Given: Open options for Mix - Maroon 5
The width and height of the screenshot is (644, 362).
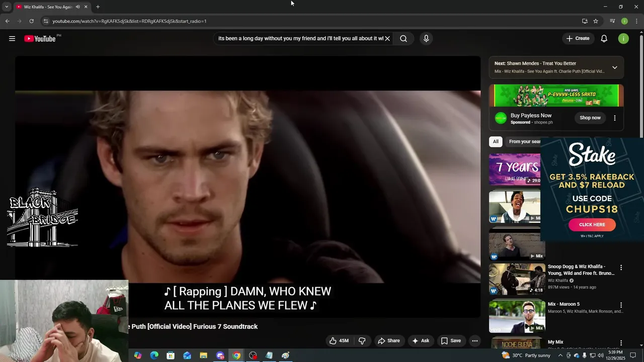Looking at the screenshot, I should 621,305.
